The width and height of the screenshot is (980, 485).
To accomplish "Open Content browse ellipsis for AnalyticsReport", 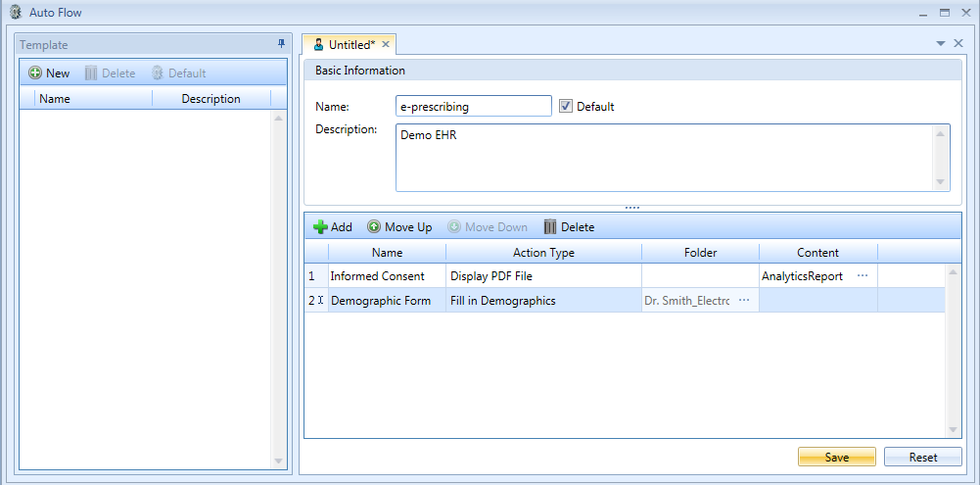I will tap(862, 276).
